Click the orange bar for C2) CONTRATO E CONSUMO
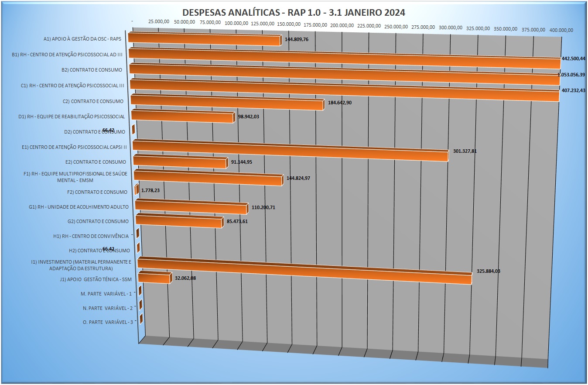588x385 pixels. pos(227,102)
